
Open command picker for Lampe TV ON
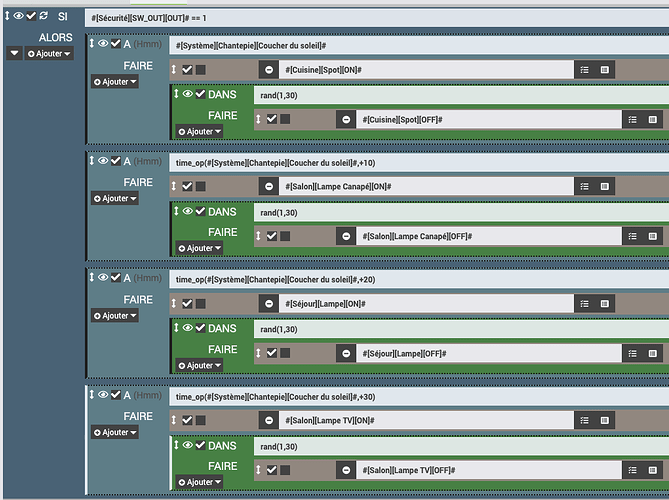[605, 420]
